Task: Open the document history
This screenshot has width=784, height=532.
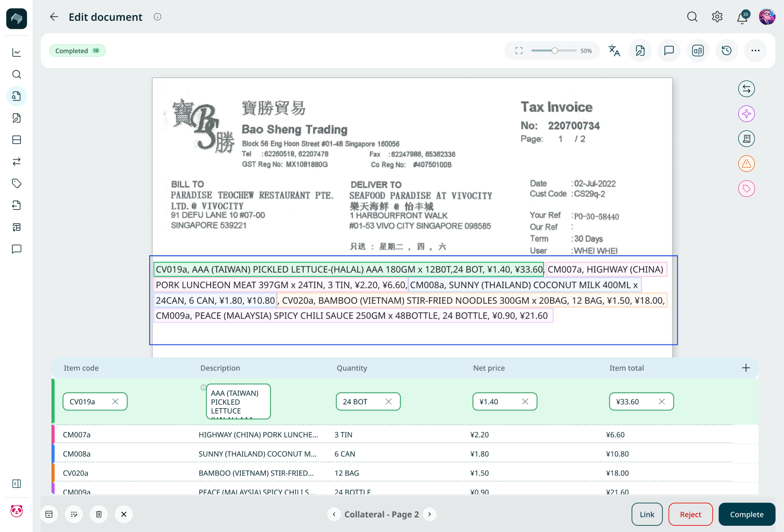Action: coord(727,50)
